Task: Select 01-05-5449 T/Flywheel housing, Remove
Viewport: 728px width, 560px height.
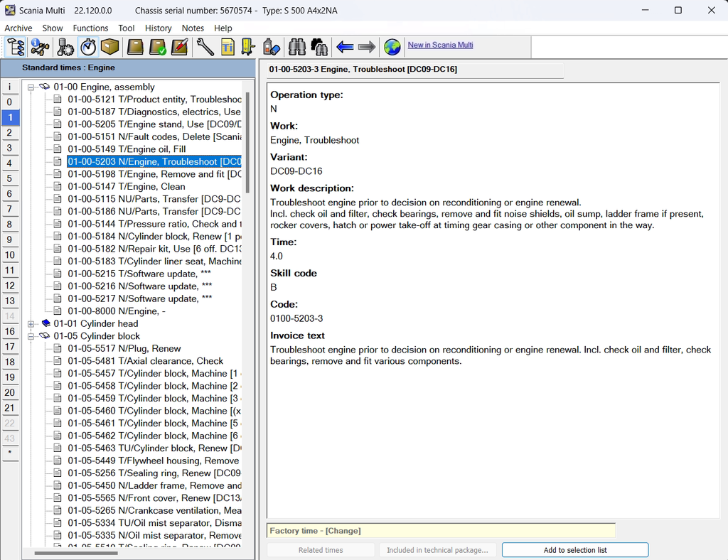Action: 154,461
